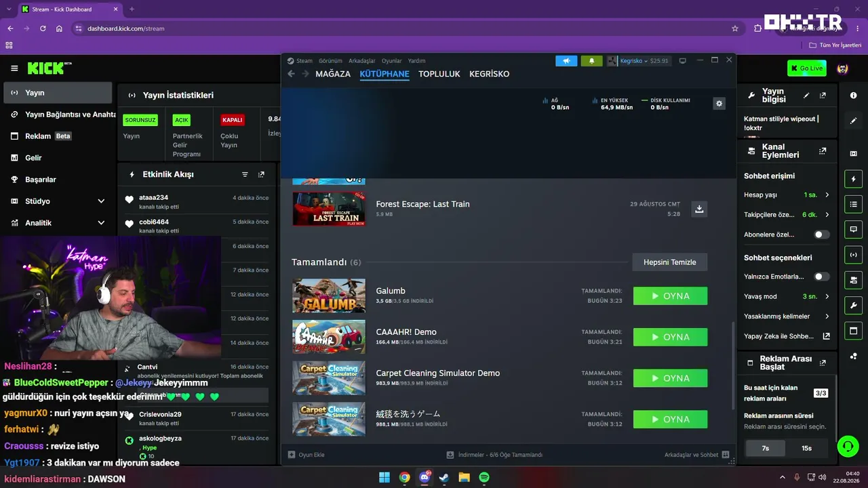
Task: Open Steam notifications bell
Action: tap(591, 61)
